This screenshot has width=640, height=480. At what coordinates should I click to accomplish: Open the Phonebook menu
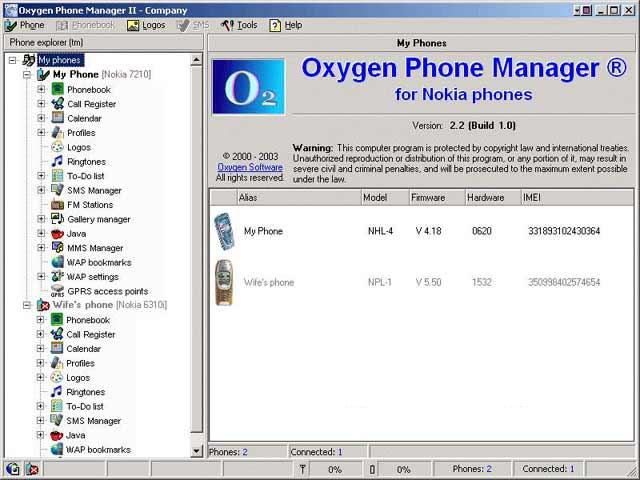click(85, 25)
